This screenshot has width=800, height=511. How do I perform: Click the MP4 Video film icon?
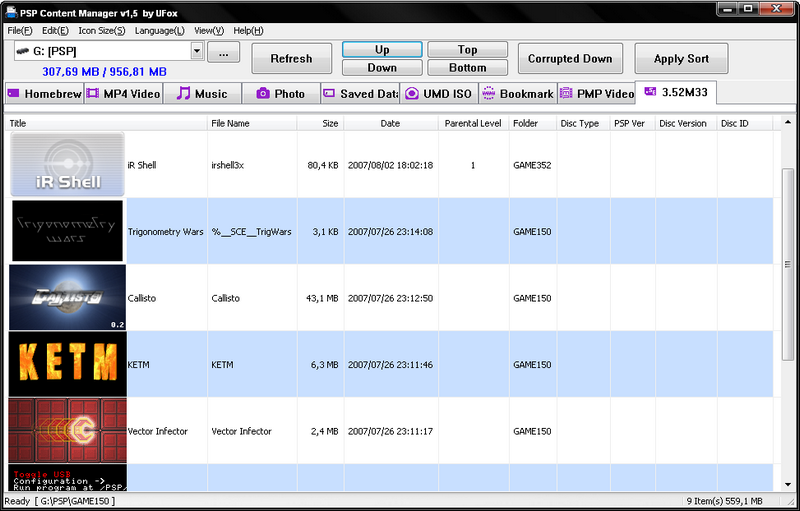tap(92, 93)
